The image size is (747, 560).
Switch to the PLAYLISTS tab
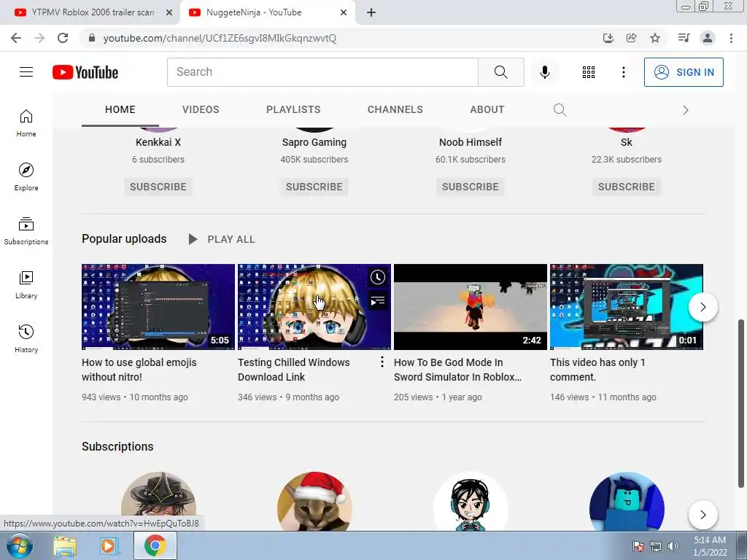[293, 109]
